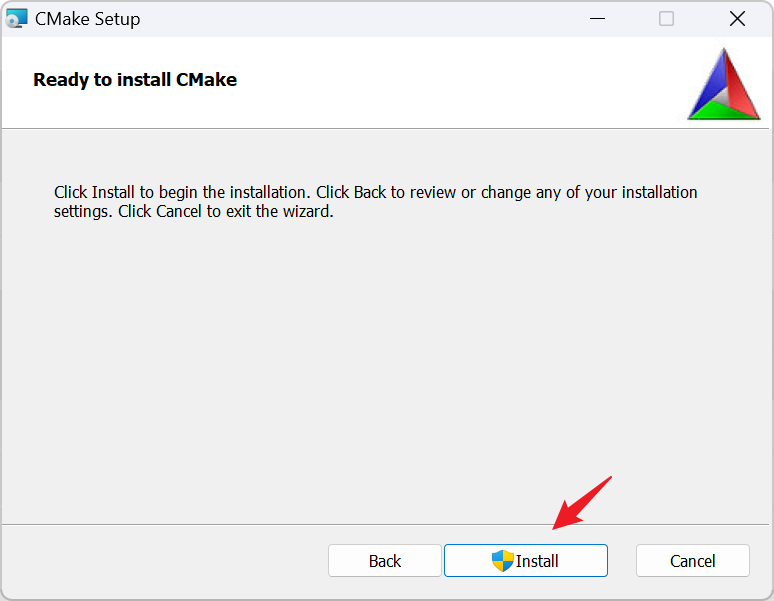Viewport: 774px width, 601px height.
Task: Click the 'Ready to install CMake' heading
Action: 135,80
